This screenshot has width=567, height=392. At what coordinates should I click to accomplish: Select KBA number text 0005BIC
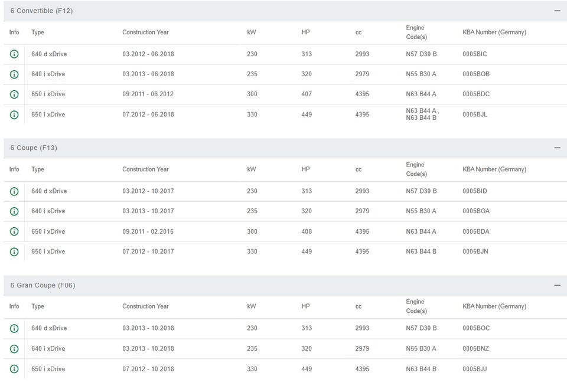click(x=474, y=54)
